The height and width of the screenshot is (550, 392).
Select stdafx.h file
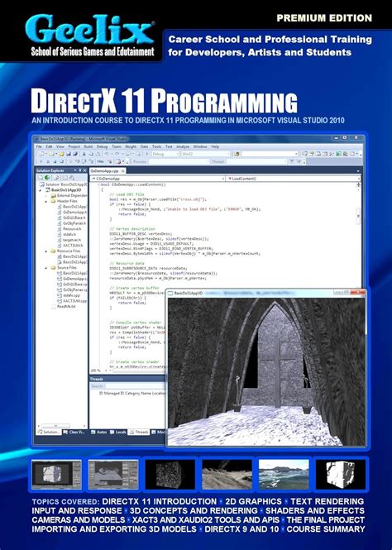67,234
